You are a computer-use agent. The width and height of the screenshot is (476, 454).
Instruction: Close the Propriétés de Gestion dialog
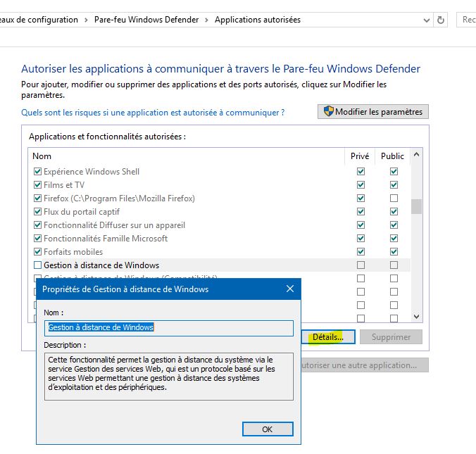[290, 289]
